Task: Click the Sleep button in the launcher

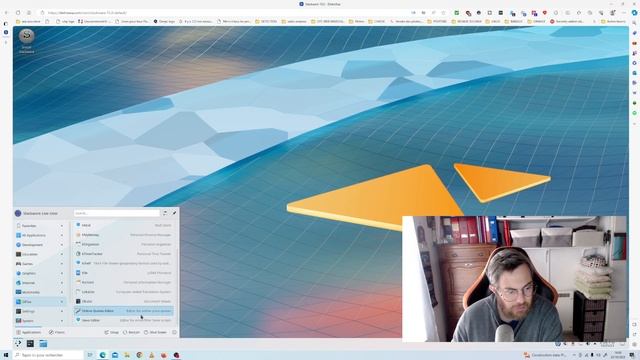Action: click(111, 332)
